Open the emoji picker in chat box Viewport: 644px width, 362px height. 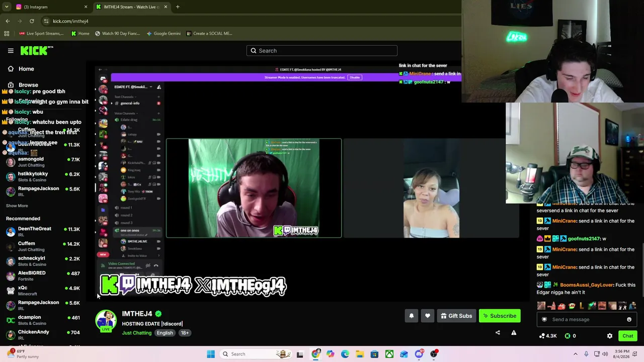pos(629,319)
